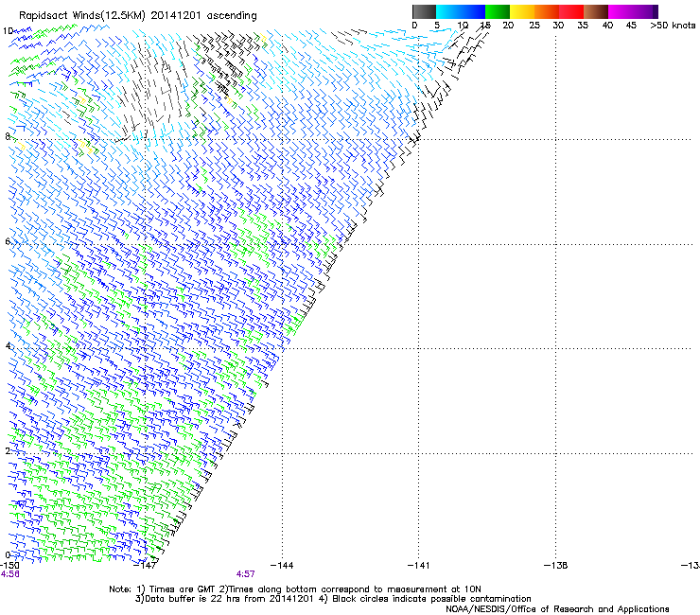Click the yellow 20-25 knots legend swatch
This screenshot has height=615, width=700.
(x=522, y=11)
